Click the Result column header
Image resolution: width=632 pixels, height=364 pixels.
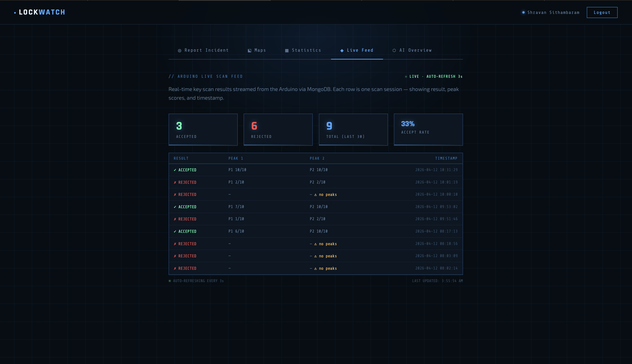tap(181, 158)
